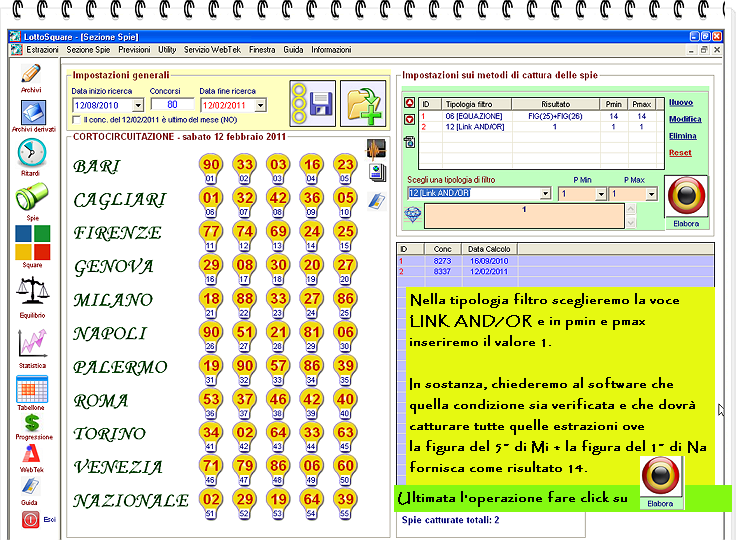736x540 pixels.
Task: Open Archivi derivati in the sidebar
Action: [x=33, y=113]
